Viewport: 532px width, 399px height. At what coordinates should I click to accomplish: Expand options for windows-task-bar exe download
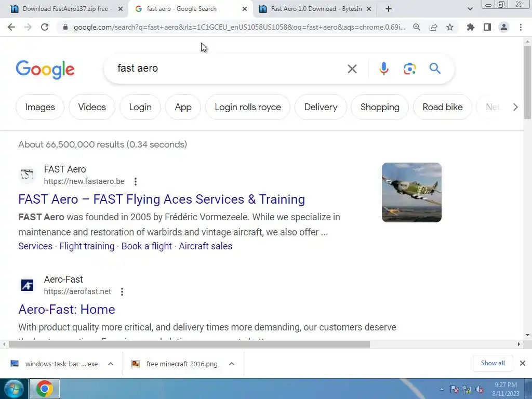111,364
